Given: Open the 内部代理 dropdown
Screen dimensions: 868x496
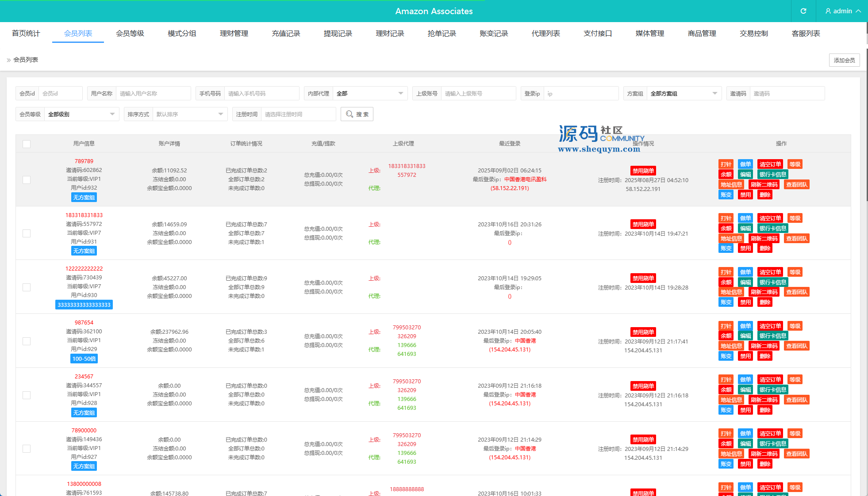Looking at the screenshot, I should tap(370, 94).
